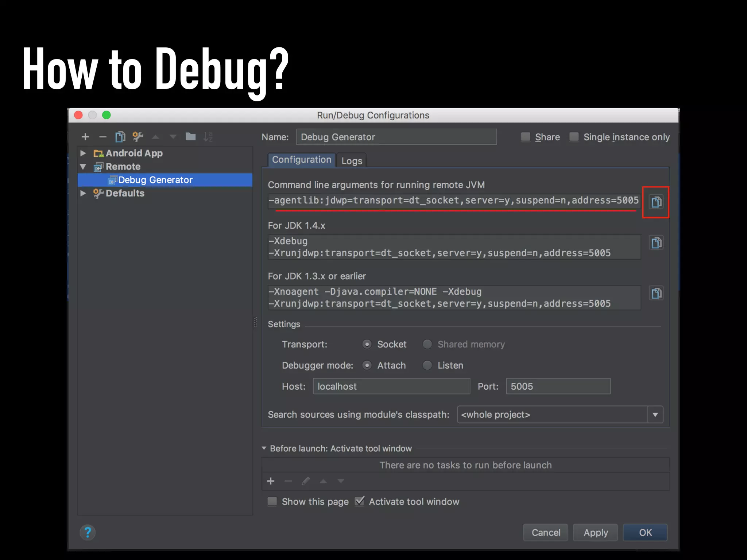Open edit defaults wrench icon
747x560 pixels.
pyautogui.click(x=138, y=137)
